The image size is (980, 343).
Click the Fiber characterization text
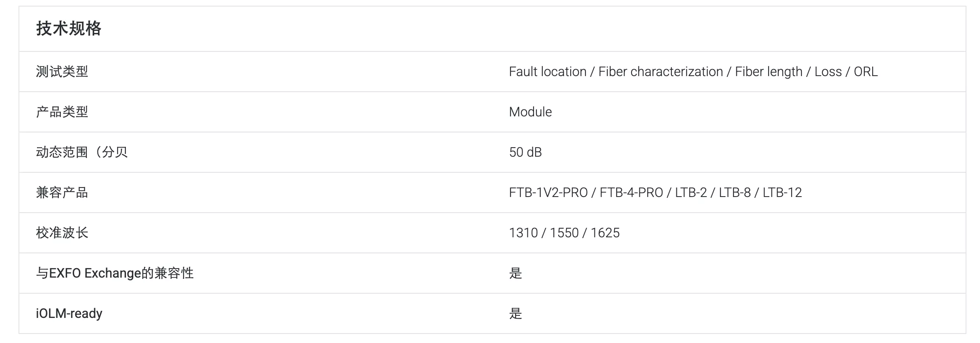661,72
